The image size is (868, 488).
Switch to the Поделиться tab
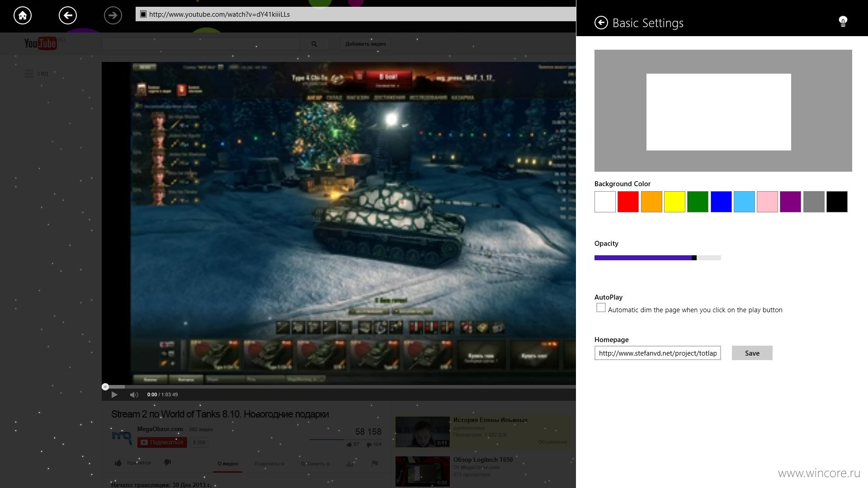pyautogui.click(x=269, y=464)
